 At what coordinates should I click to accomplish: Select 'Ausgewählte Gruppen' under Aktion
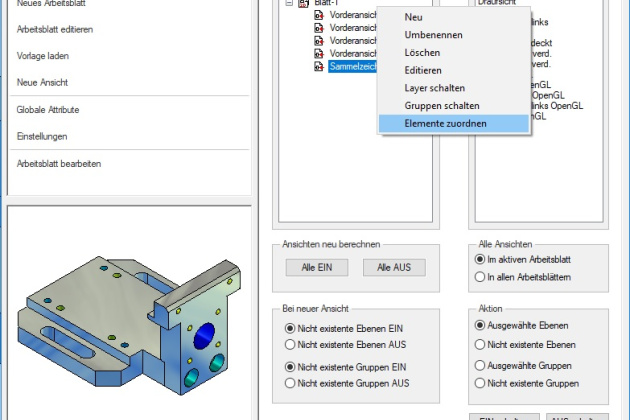coord(480,364)
